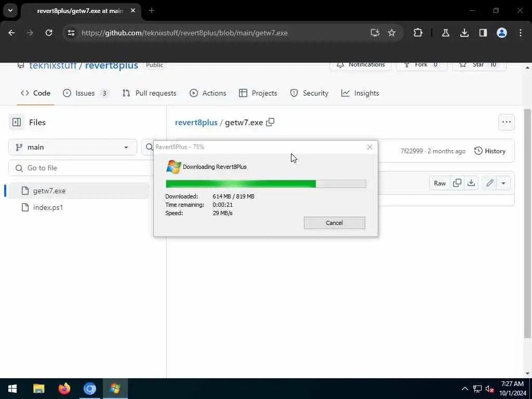Expand the edit options dropdown arrow
The image size is (532, 399).
point(503,183)
